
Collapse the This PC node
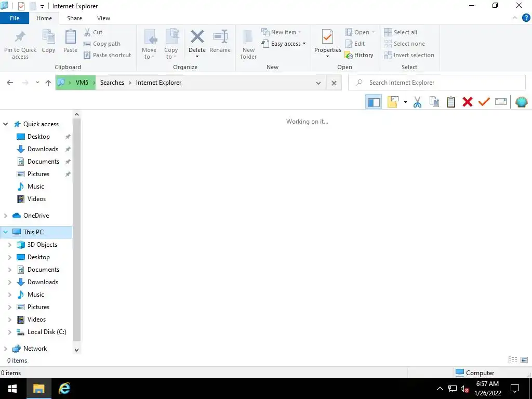point(5,232)
